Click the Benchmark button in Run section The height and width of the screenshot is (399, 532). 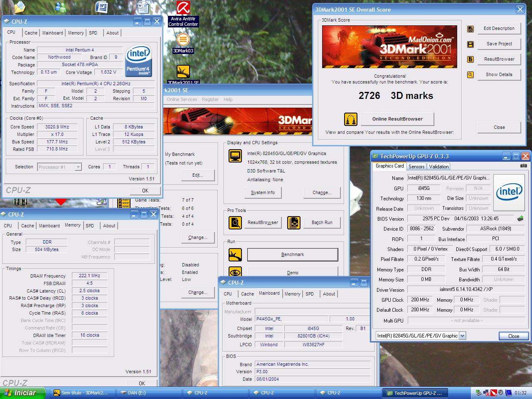293,254
